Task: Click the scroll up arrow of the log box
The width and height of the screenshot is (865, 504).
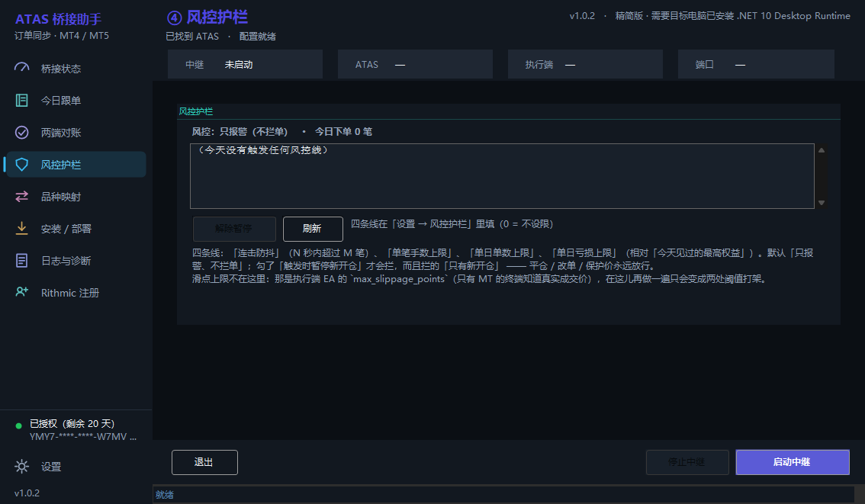Action: click(x=822, y=150)
